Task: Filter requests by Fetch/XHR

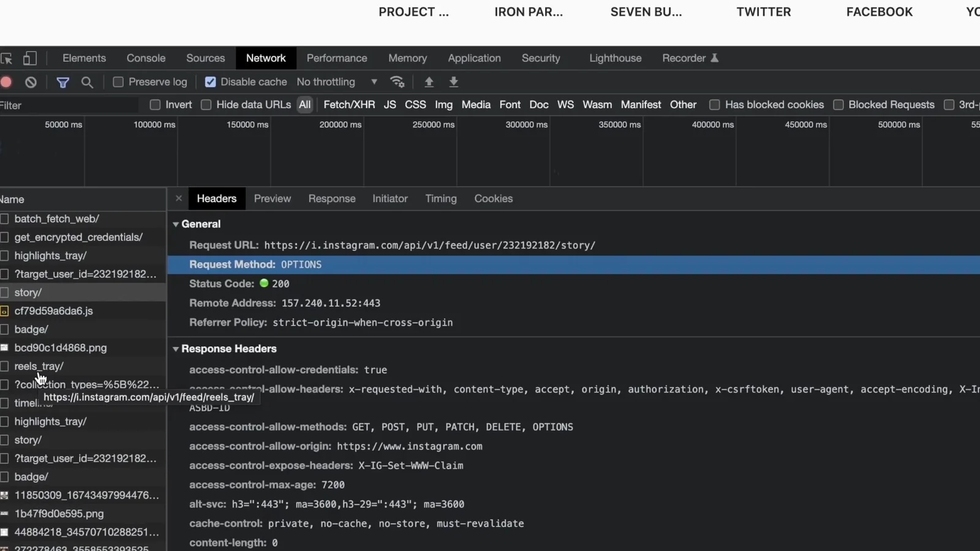Action: 349,105
